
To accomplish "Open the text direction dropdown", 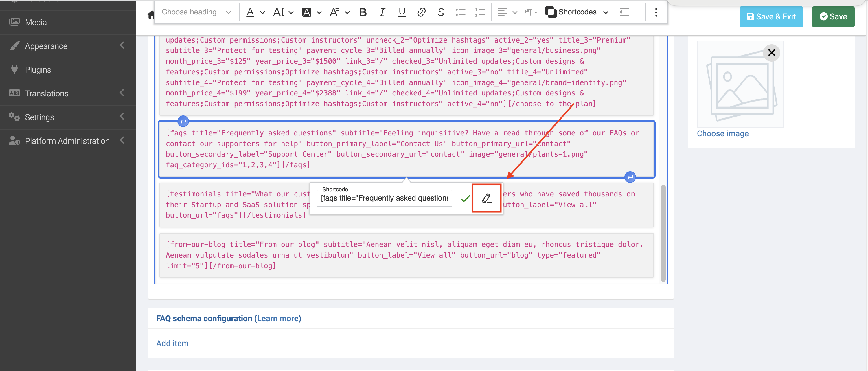I will 531,12.
